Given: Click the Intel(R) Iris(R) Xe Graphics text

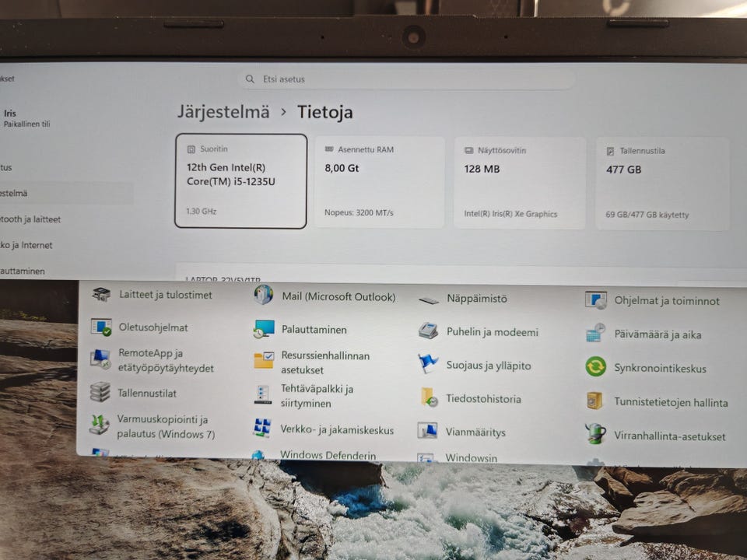Looking at the screenshot, I should 510,214.
